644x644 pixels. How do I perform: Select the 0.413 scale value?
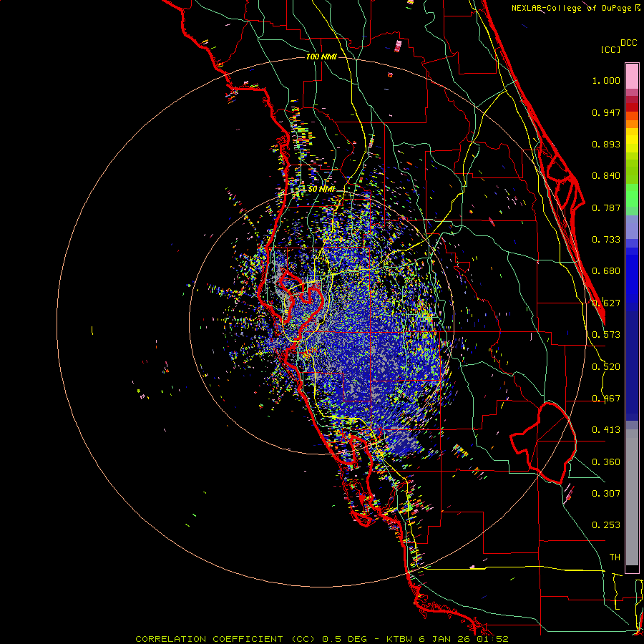(x=606, y=430)
